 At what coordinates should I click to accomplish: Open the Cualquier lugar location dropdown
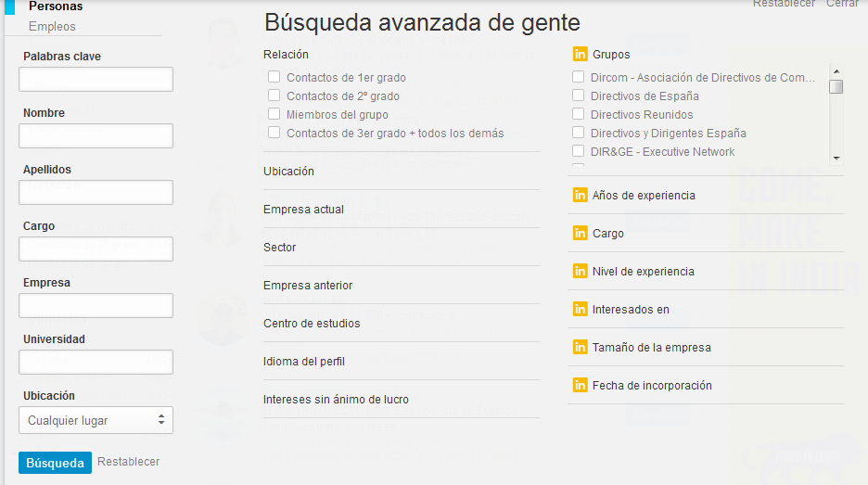click(96, 421)
